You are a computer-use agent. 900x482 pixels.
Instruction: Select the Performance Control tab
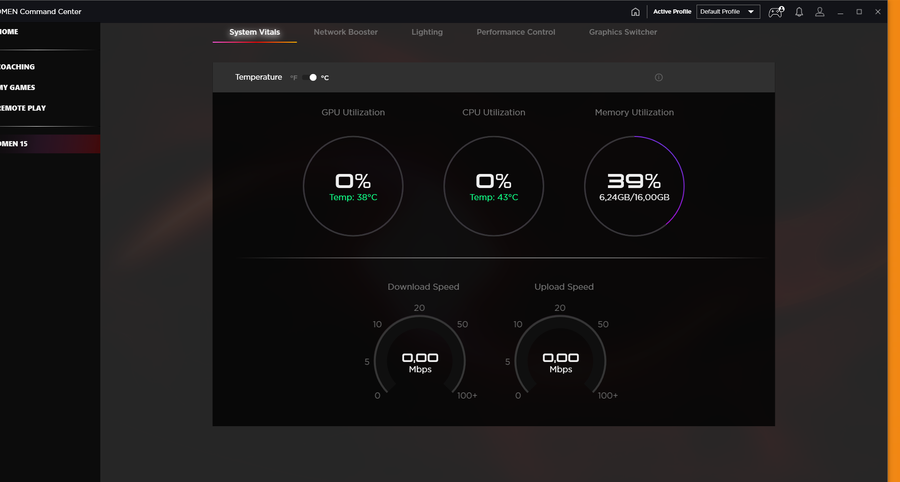point(516,32)
